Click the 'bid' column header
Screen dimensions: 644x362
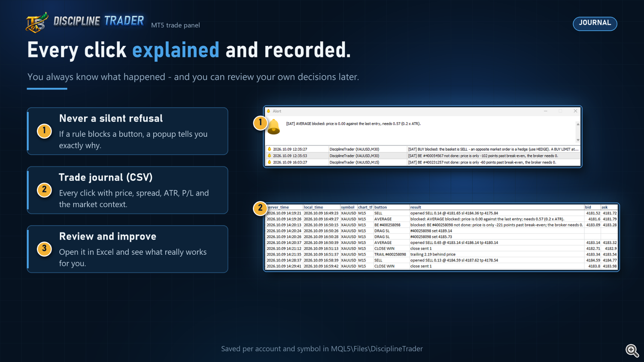click(x=588, y=207)
